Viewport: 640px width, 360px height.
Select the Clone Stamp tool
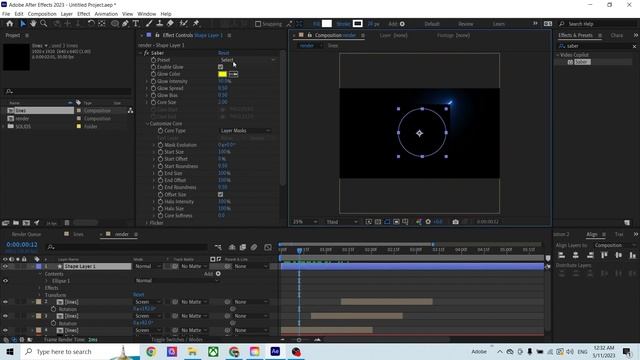(x=160, y=24)
